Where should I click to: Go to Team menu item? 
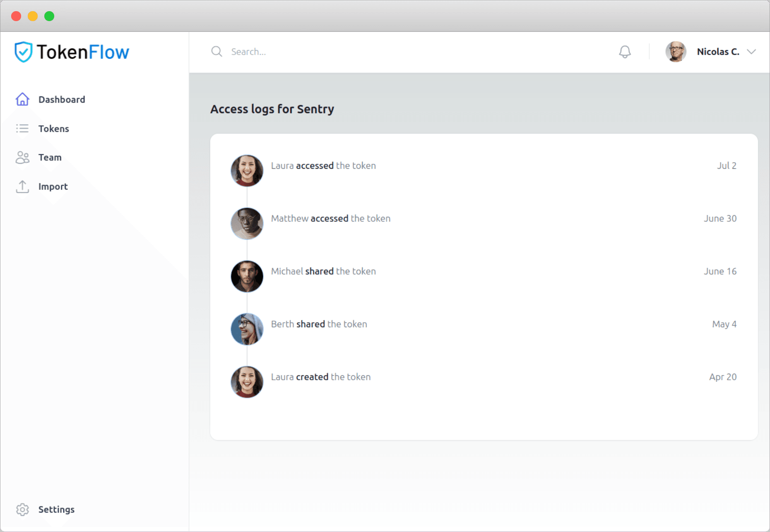(x=50, y=157)
